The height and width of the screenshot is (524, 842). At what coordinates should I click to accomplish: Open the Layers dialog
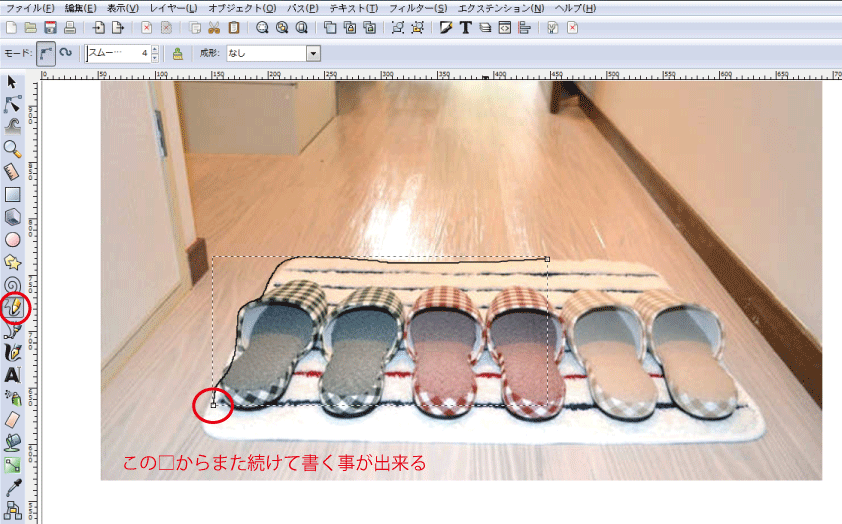click(x=485, y=27)
